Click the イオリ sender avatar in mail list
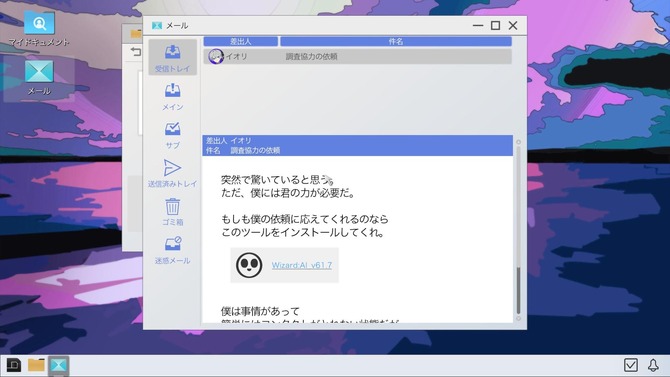Viewport: 670px width, 377px height. [216, 56]
